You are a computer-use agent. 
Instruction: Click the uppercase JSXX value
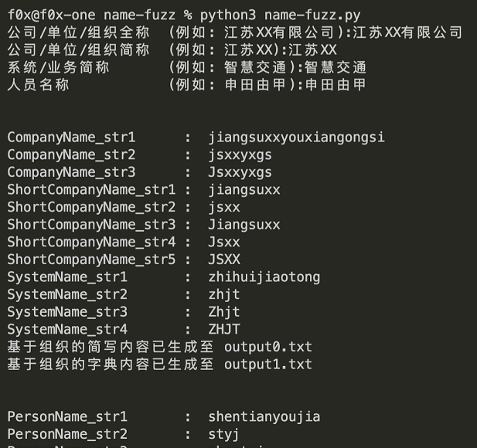224,260
